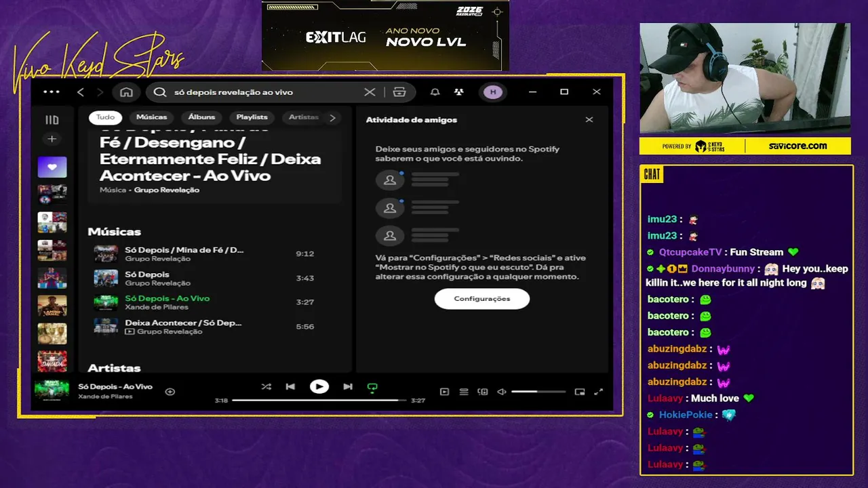The width and height of the screenshot is (868, 488).
Task: Expand Your Library in the sidebar
Action: pyautogui.click(x=52, y=120)
